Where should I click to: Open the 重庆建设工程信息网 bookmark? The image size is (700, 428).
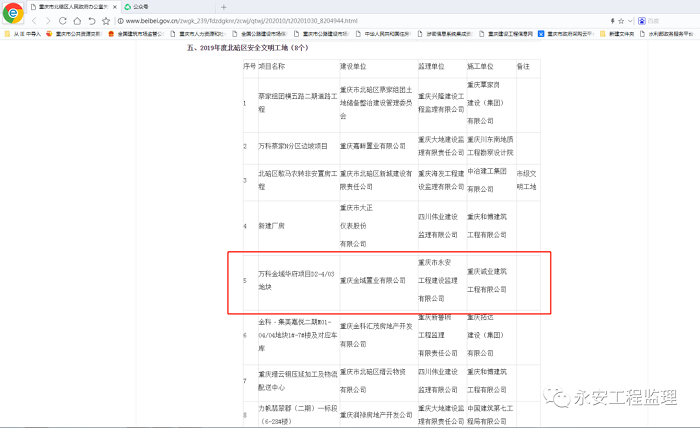click(x=506, y=33)
